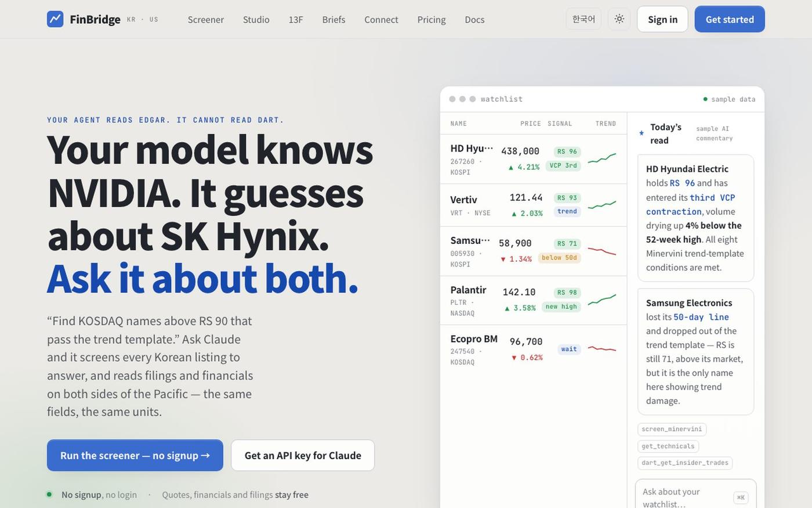Click the SIGNAL column header

point(560,124)
